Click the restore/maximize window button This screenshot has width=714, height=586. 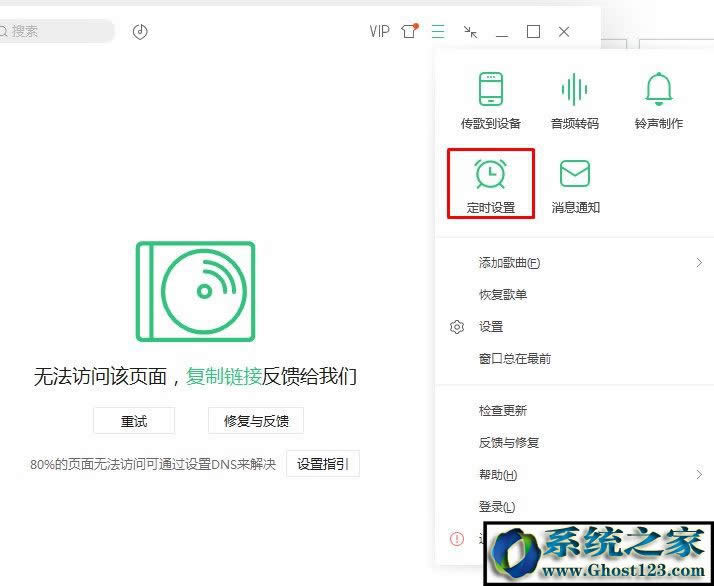(533, 32)
